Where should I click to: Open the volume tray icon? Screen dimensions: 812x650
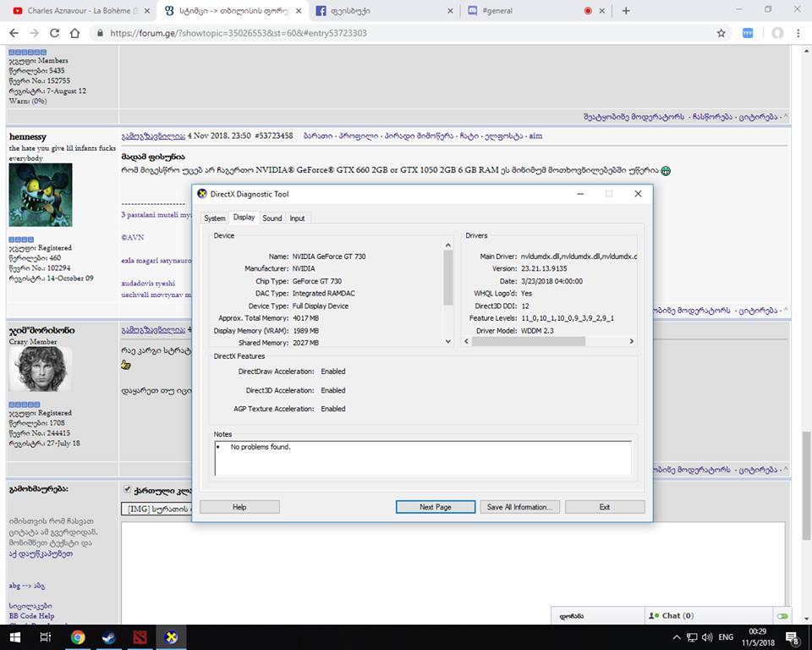tap(707, 637)
